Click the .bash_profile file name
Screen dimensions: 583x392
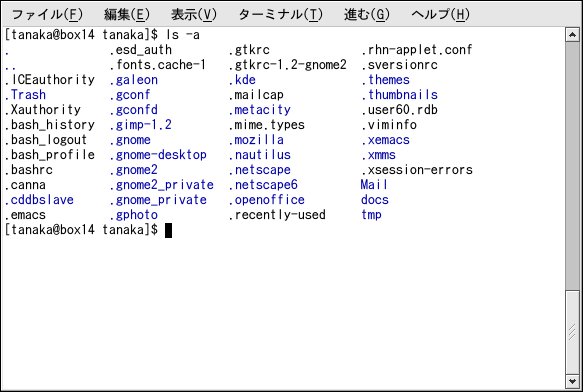[49, 155]
